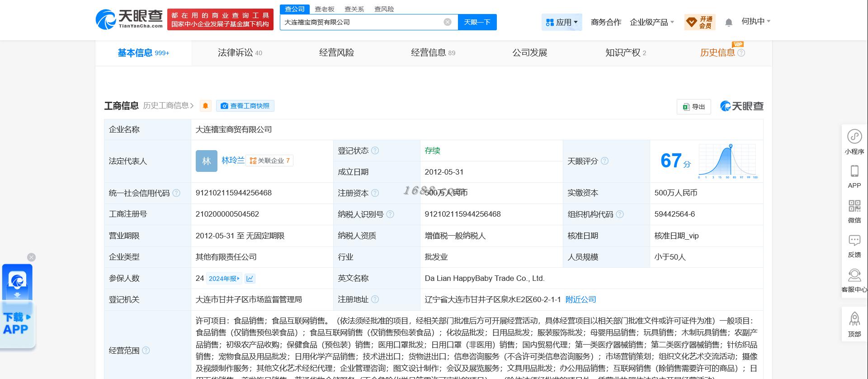Open the help icon next to 注册资本
Viewport: 868px width, 379px height.
tap(375, 193)
